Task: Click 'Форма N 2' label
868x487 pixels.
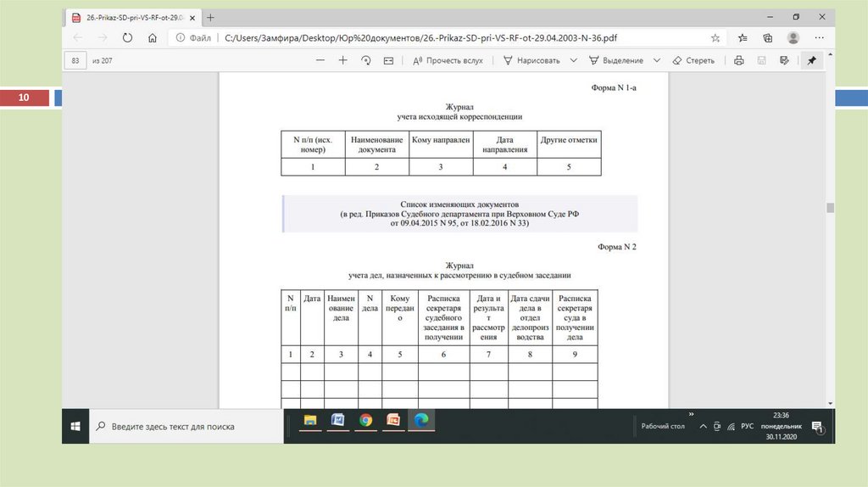Action: click(x=617, y=247)
